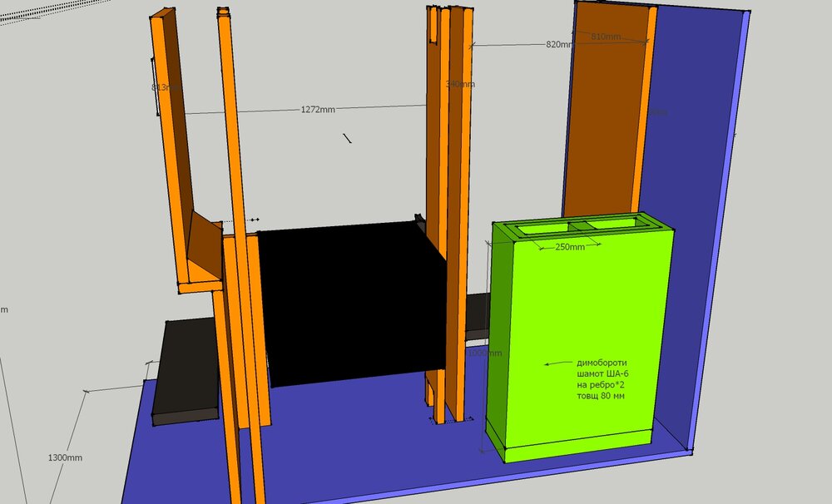Select the 810mm dimension label
This screenshot has width=832, height=504.
coord(606,37)
